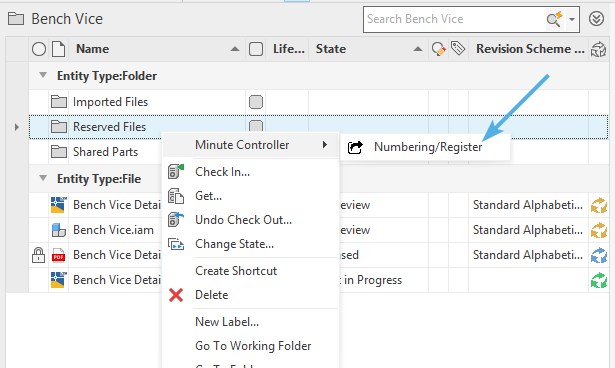The image size is (615, 368).
Task: Choose Check In... from the context menu
Action: click(222, 172)
